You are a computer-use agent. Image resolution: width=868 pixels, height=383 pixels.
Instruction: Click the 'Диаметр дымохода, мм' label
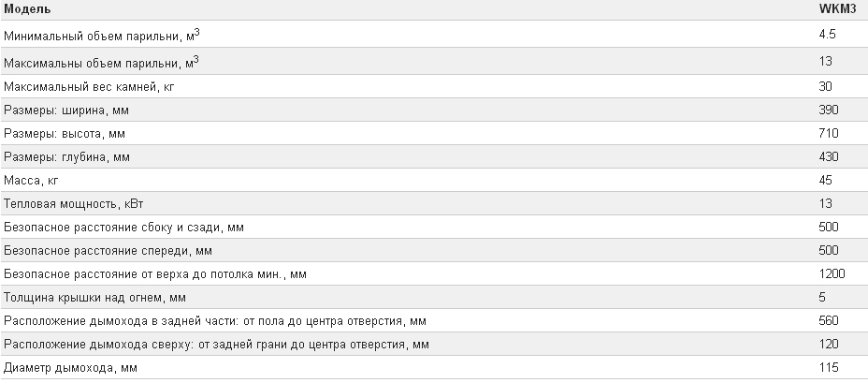click(x=71, y=368)
